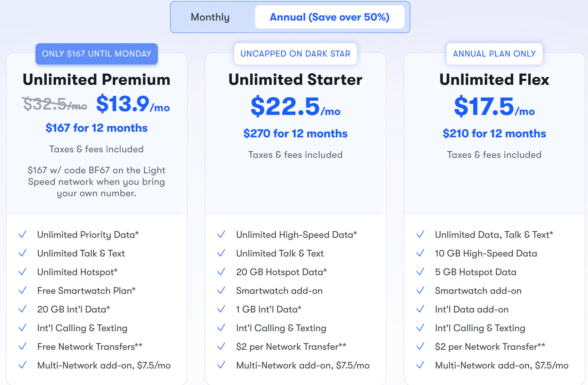This screenshot has width=588, height=385.
Task: Click the $13.9/mo Premium price
Action: coord(133,104)
